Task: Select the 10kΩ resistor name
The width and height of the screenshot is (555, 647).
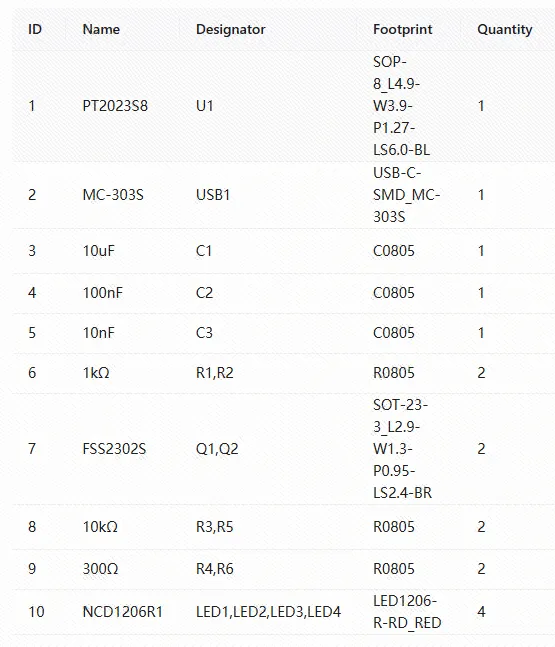Action: coord(100,527)
